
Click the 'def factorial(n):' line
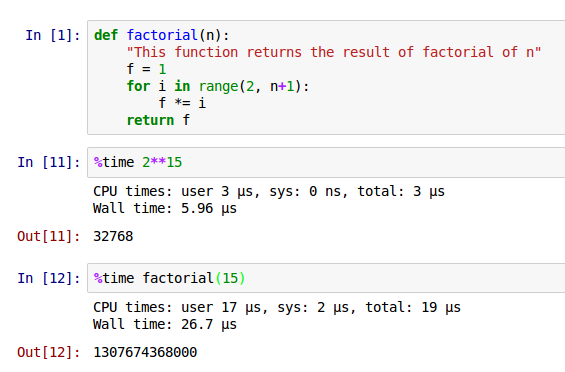click(x=161, y=35)
